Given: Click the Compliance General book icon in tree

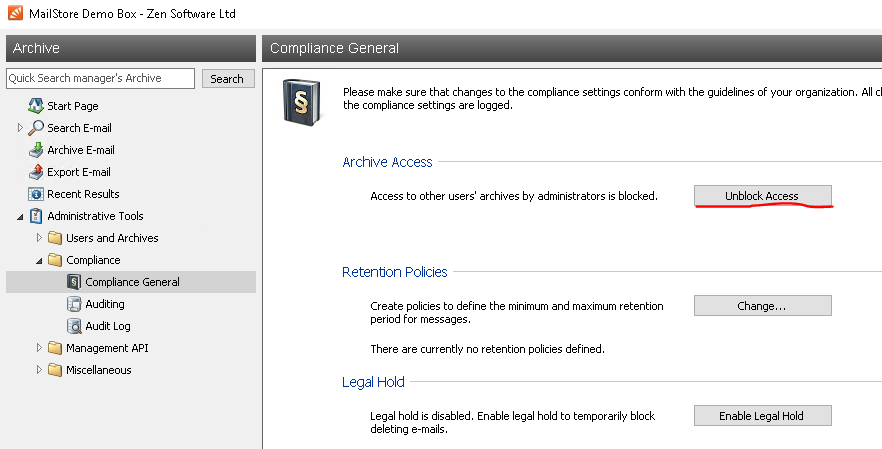Looking at the screenshot, I should point(74,282).
